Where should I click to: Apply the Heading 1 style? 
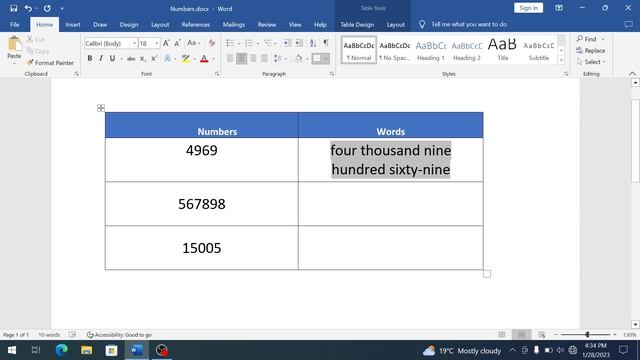(431, 50)
